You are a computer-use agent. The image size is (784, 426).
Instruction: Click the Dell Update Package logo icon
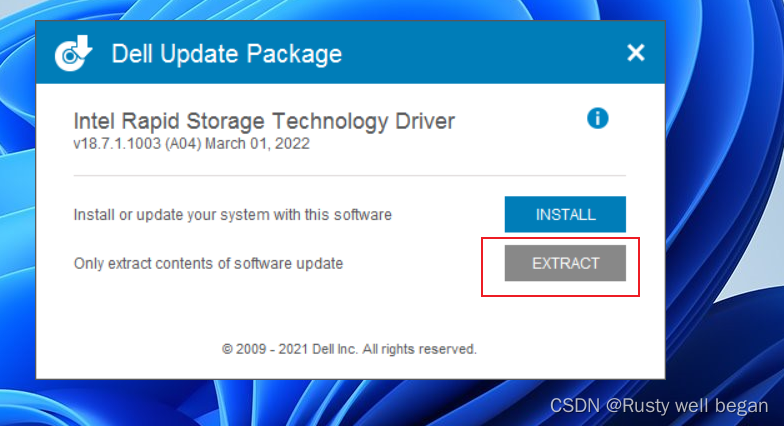tap(73, 53)
